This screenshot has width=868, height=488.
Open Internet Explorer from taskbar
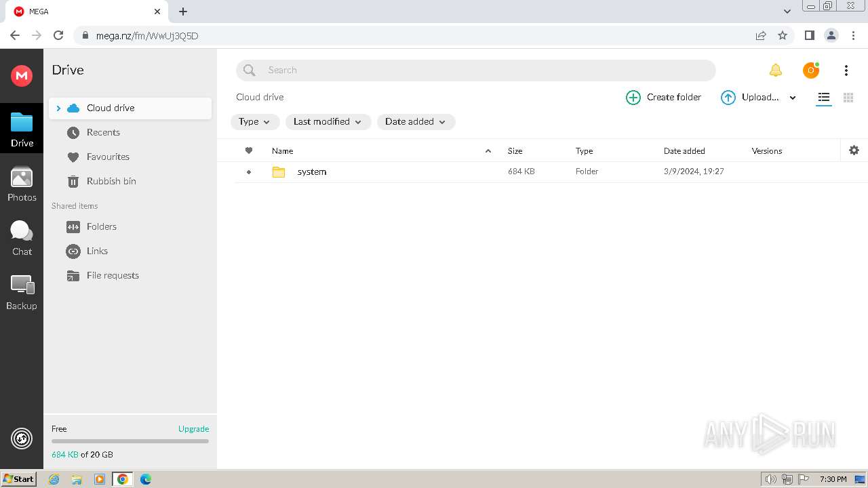[54, 479]
